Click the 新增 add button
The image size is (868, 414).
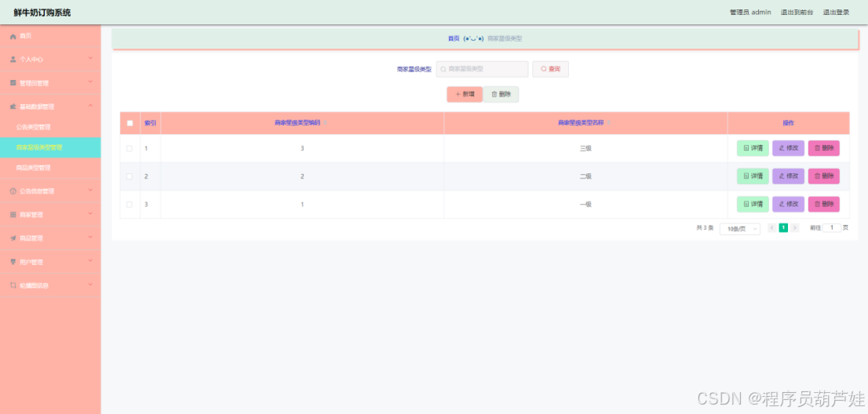(x=465, y=95)
